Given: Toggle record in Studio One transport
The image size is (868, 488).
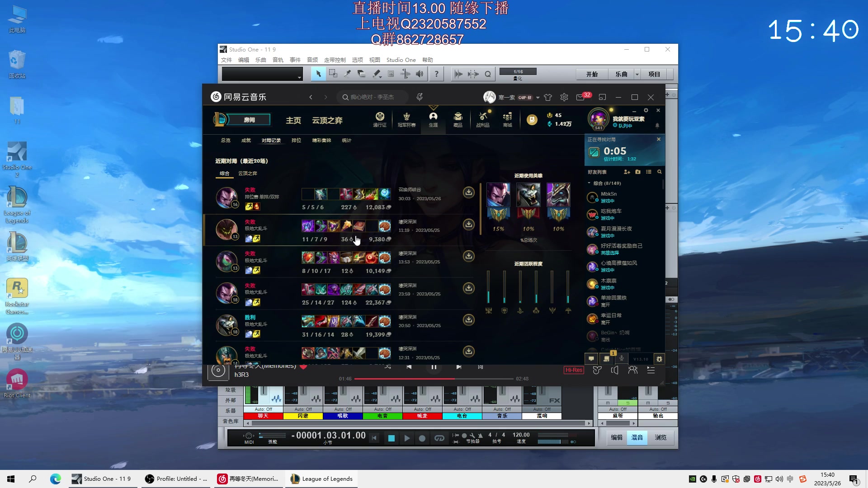Looking at the screenshot, I should pyautogui.click(x=422, y=438).
